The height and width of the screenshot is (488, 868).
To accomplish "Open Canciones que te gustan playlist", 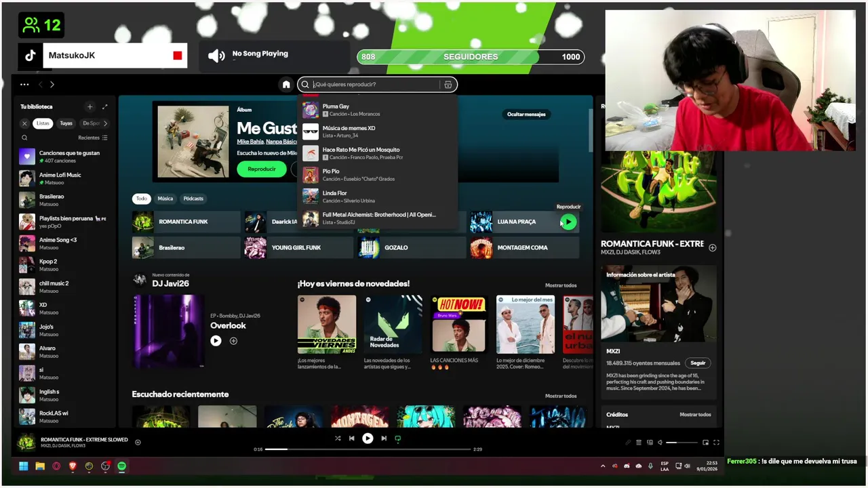I will (64, 157).
